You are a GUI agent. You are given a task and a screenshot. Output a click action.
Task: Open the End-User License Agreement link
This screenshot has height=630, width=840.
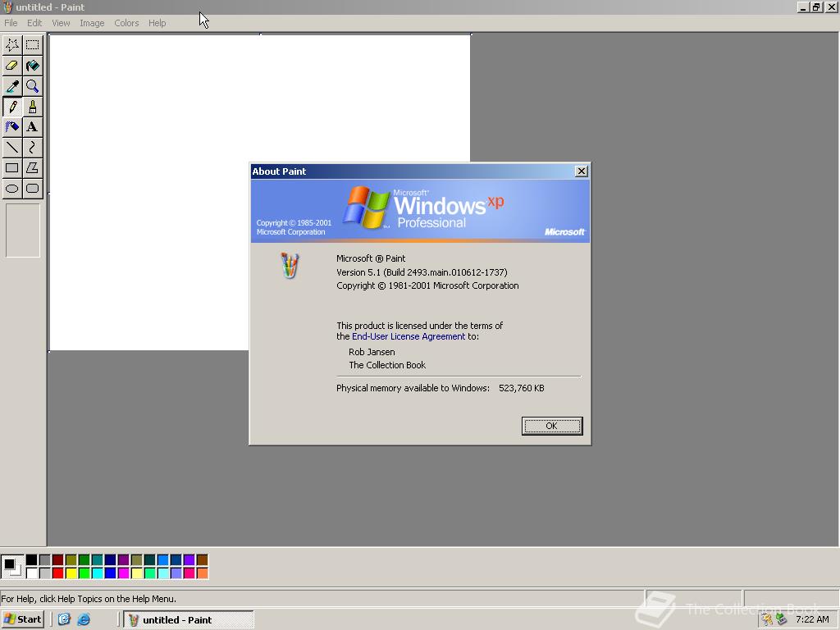tap(408, 336)
